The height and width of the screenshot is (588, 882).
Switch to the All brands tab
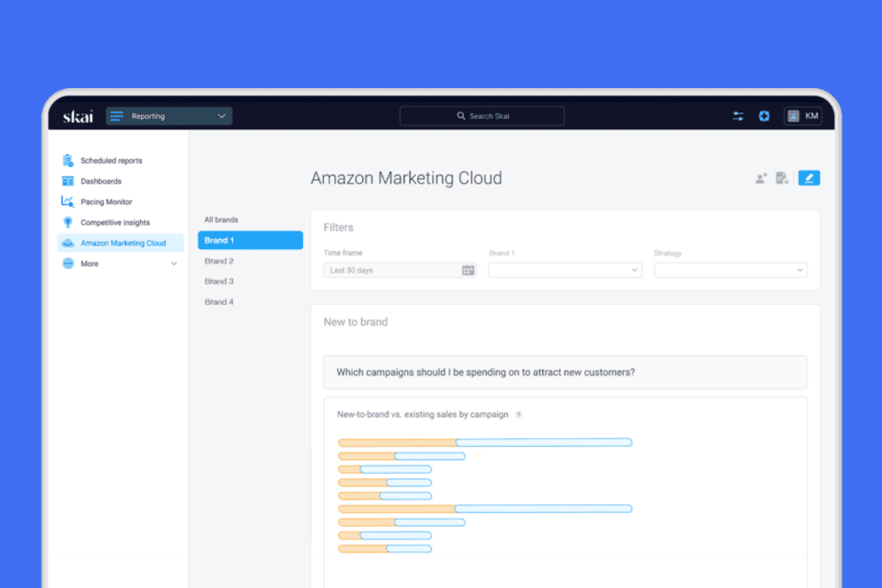(x=221, y=219)
